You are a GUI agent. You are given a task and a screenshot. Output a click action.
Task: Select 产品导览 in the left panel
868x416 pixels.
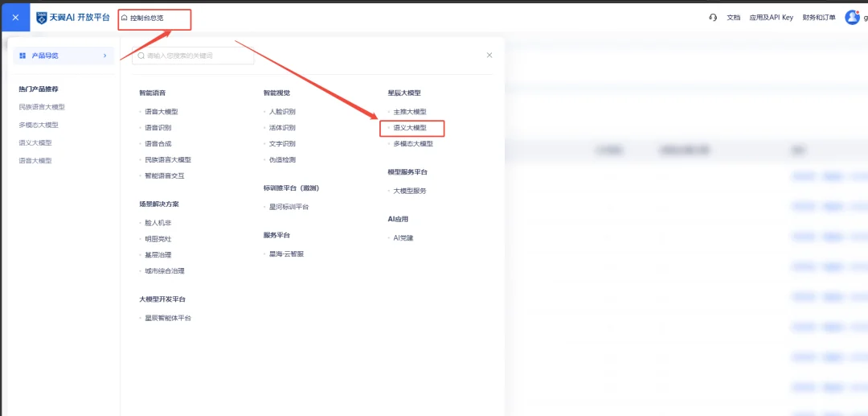tap(63, 56)
